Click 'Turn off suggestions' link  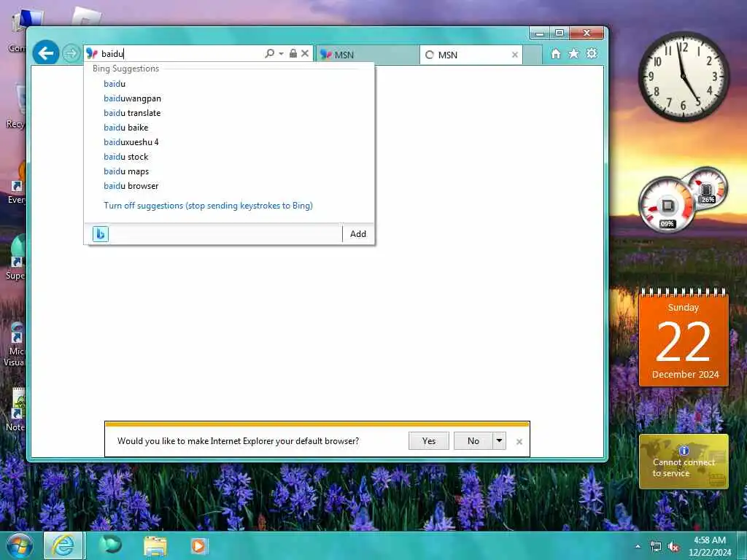click(x=208, y=206)
